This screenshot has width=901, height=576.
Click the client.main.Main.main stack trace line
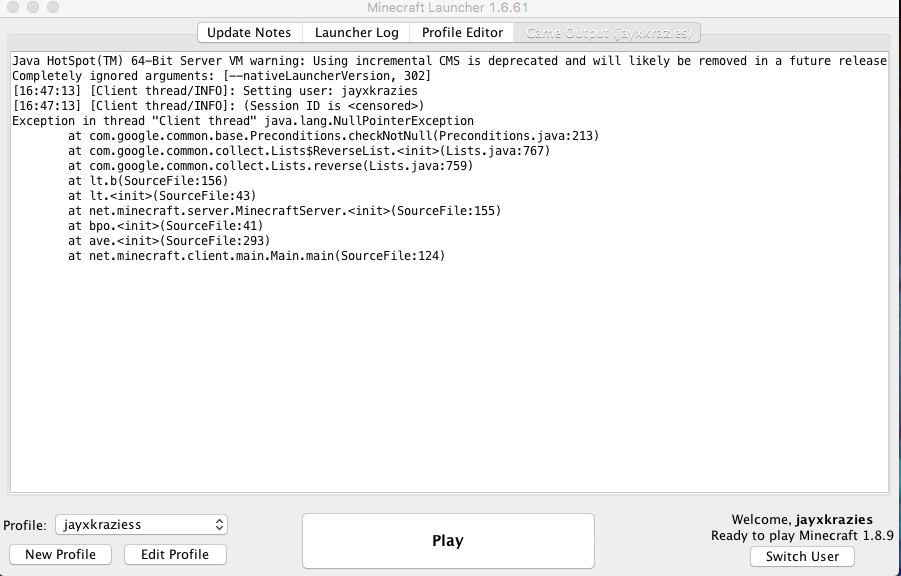pos(257,255)
